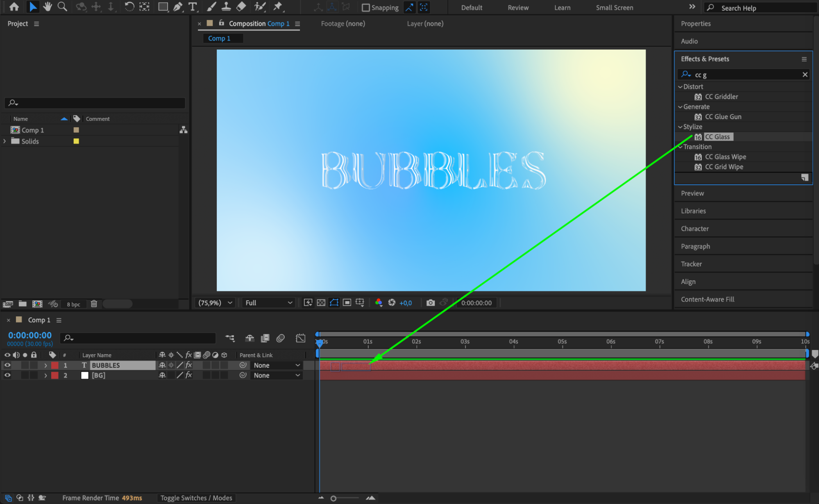Image resolution: width=819 pixels, height=504 pixels.
Task: Select the Zoom tool in toolbar
Action: coord(62,7)
